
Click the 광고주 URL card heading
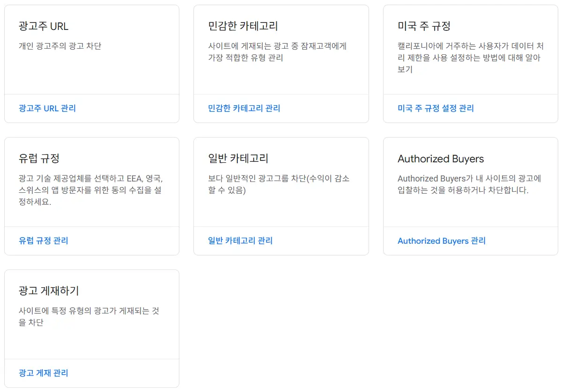(x=44, y=26)
